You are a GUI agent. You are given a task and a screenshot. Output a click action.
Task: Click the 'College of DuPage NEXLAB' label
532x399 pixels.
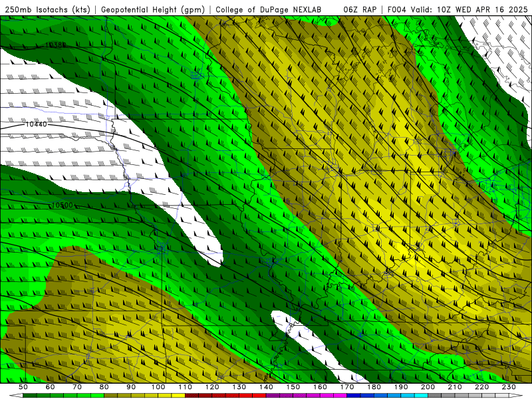[x=268, y=10]
